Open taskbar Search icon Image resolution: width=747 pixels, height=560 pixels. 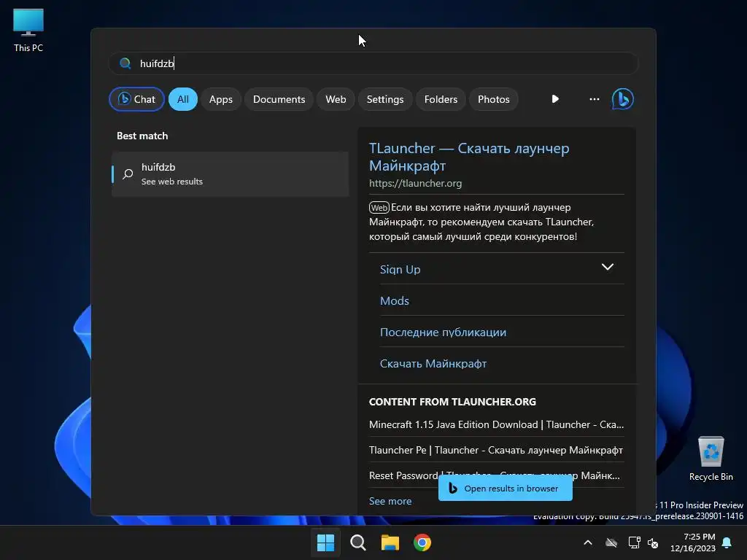(357, 542)
